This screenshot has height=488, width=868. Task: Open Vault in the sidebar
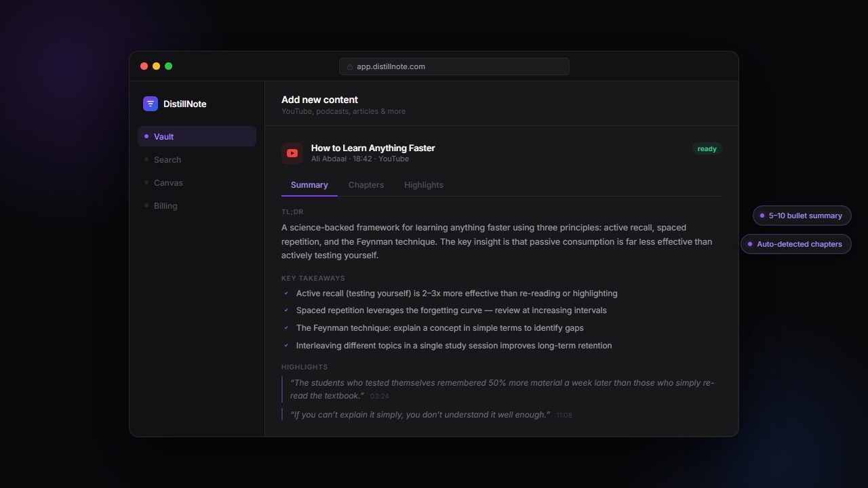197,136
